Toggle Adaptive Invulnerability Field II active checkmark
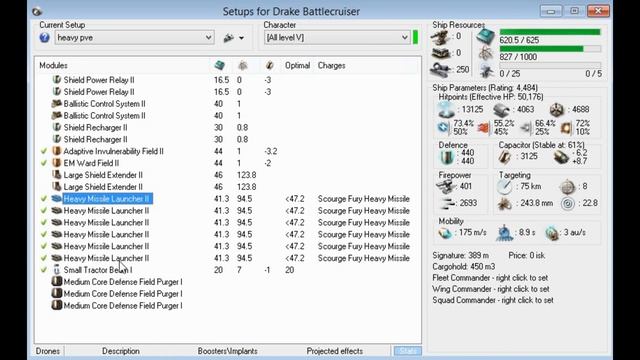The height and width of the screenshot is (360, 640). pos(44,151)
